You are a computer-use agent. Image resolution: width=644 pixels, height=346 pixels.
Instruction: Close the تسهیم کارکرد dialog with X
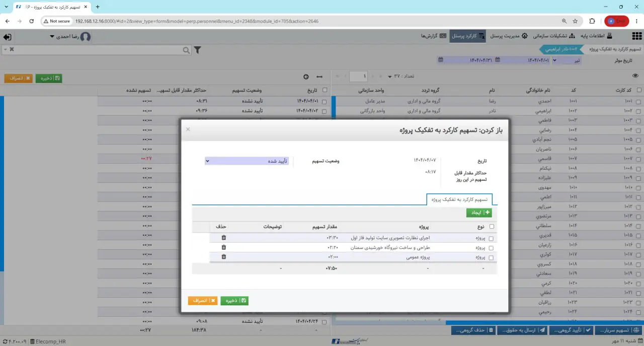pyautogui.click(x=188, y=129)
